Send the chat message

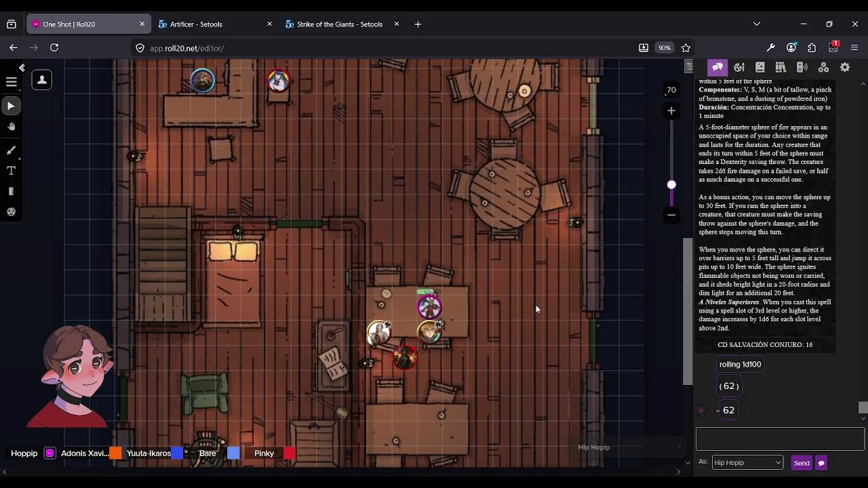click(802, 463)
